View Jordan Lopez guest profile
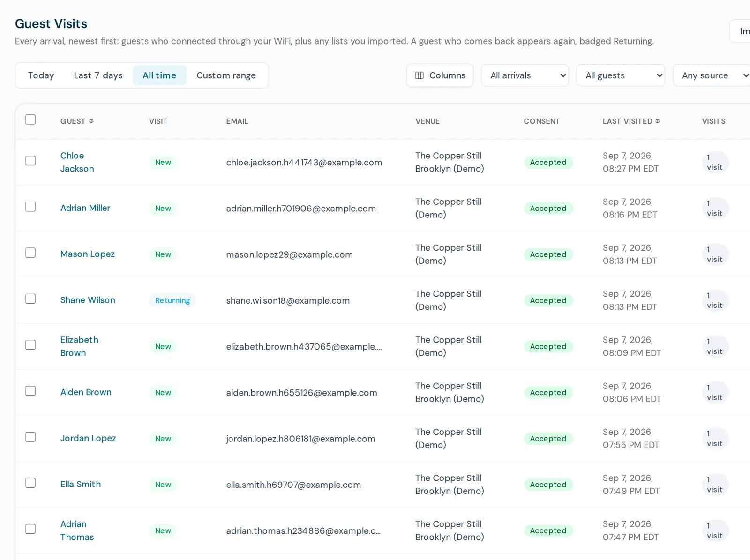 (88, 438)
